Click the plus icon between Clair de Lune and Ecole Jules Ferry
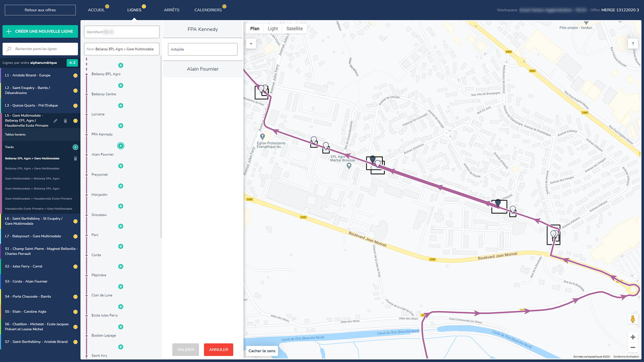This screenshot has height=362, width=644. coord(121,307)
